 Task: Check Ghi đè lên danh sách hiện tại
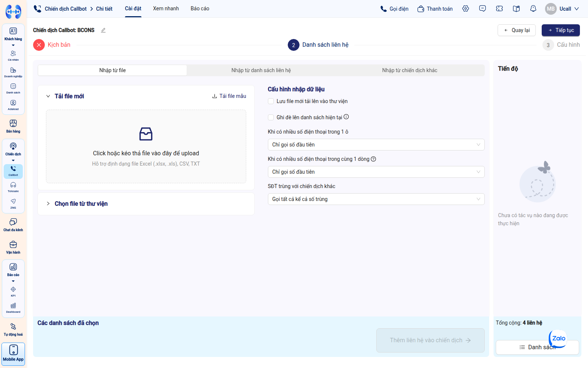coord(271,117)
